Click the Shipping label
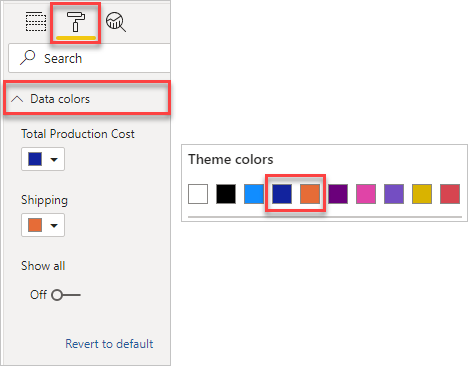468x366 pixels. click(44, 200)
